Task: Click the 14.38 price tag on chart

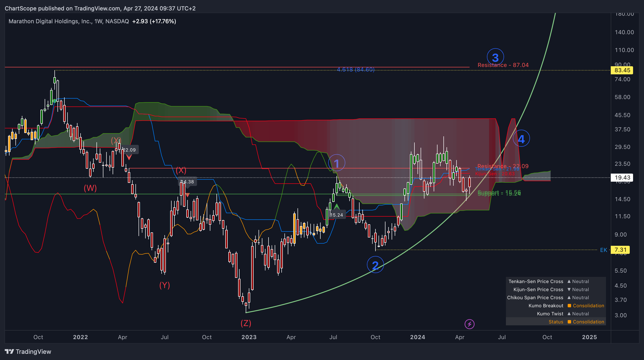Action: (187, 182)
